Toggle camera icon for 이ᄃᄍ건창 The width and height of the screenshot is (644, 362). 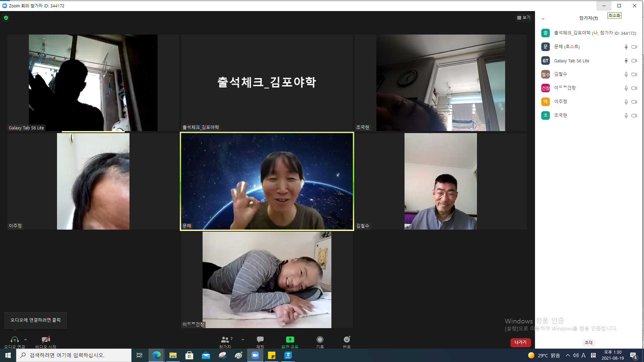[634, 88]
